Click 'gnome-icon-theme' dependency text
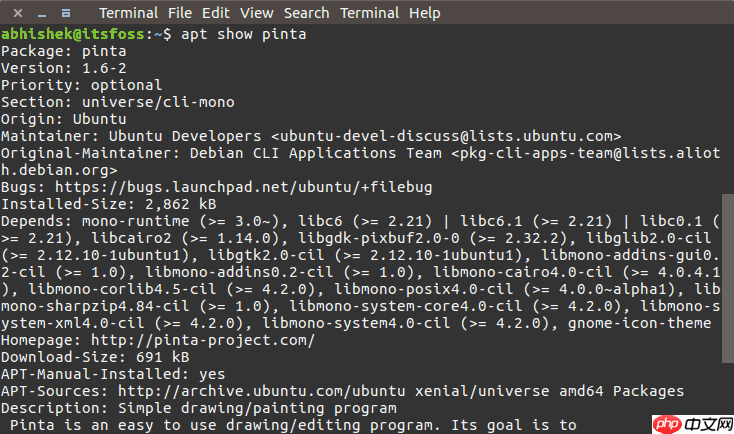 (639, 323)
